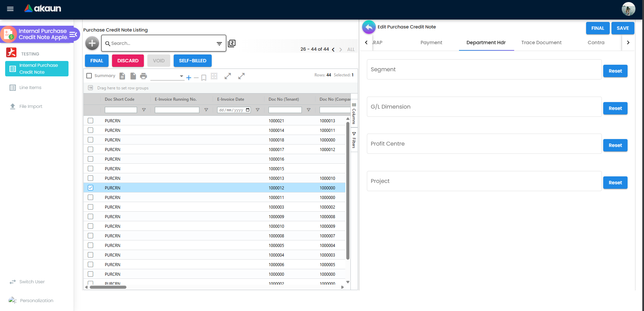Open filter for E-Invoice Running No. column
This screenshot has width=644, height=311.
click(206, 110)
